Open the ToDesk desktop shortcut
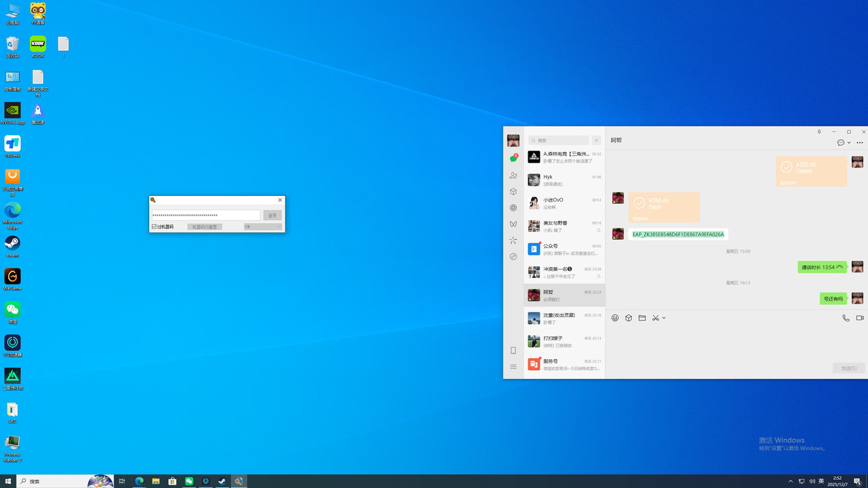868x488 pixels. pyautogui.click(x=12, y=147)
